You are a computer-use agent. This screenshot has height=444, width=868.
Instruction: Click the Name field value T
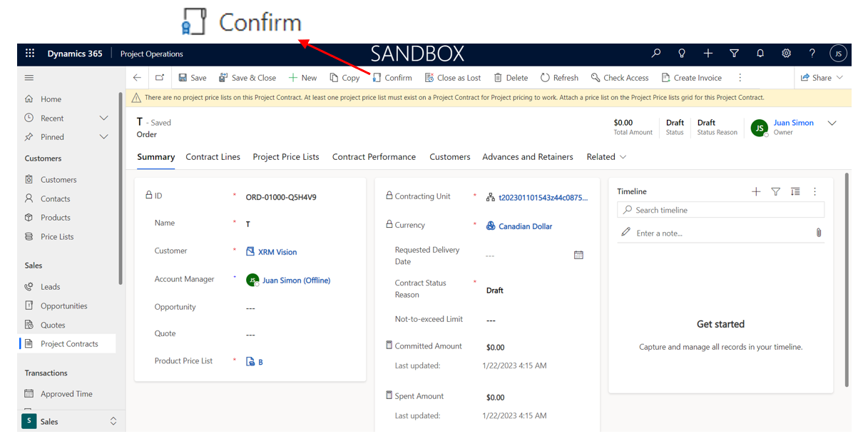point(248,224)
